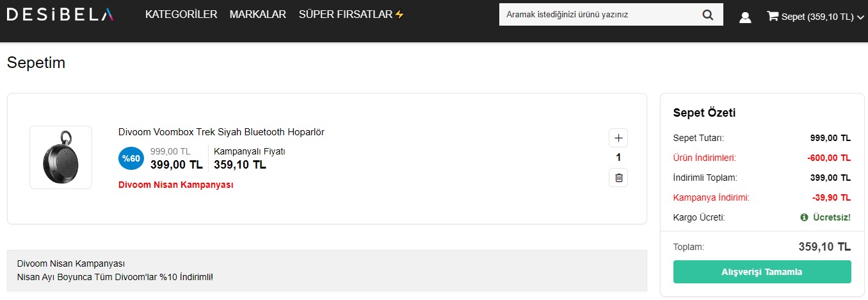Open the KATEGORİLER menu
Image resolution: width=868 pixels, height=300 pixels.
(x=181, y=14)
